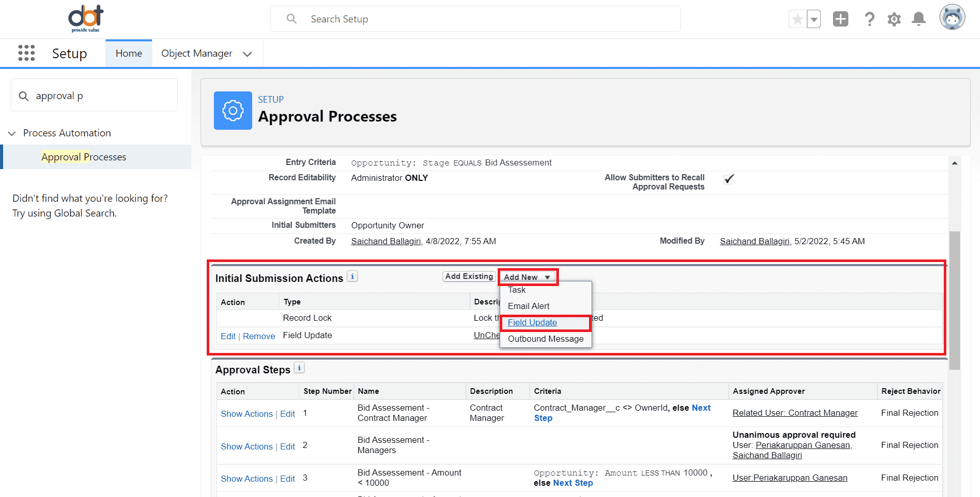Image resolution: width=980 pixels, height=497 pixels.
Task: Remove the Field Update submission action
Action: 259,336
